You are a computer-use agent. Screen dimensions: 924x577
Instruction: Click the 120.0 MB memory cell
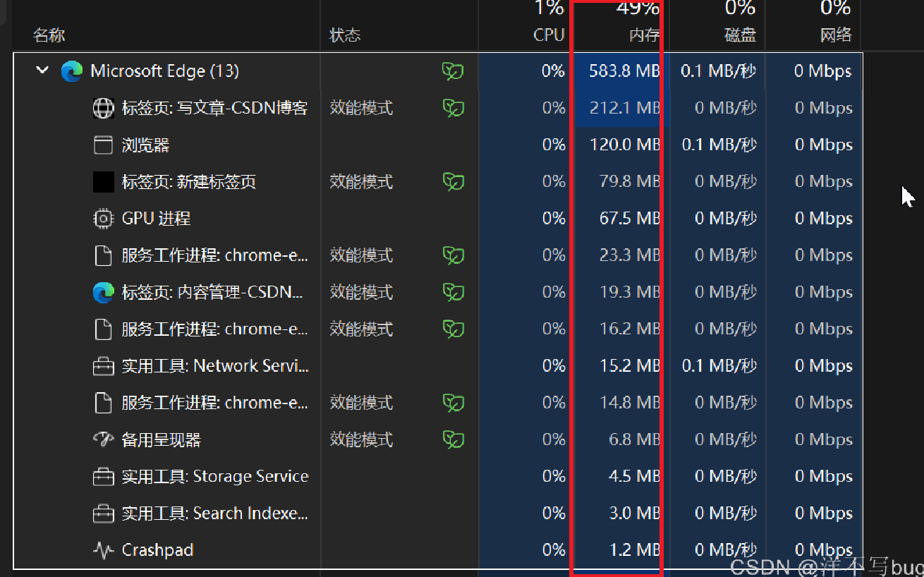point(624,145)
